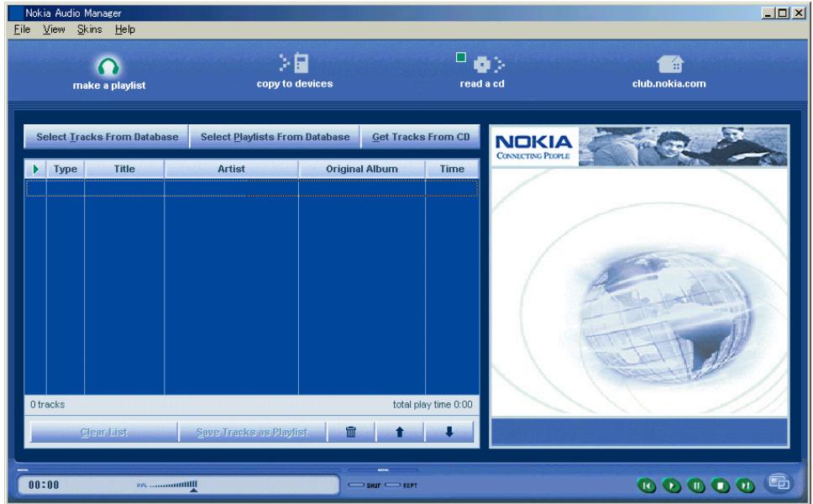Open the Help menu
Viewport: 813px width, 504px height.
(x=125, y=29)
